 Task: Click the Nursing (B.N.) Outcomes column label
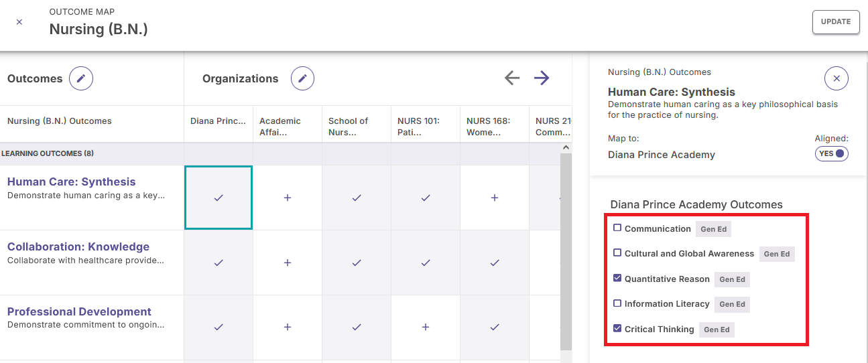[x=60, y=121]
